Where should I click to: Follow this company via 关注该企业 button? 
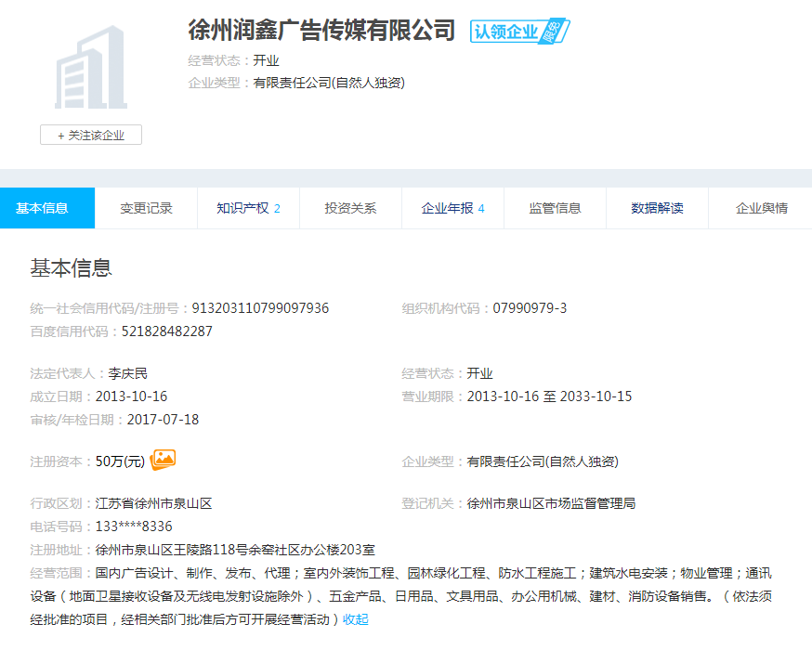91,135
